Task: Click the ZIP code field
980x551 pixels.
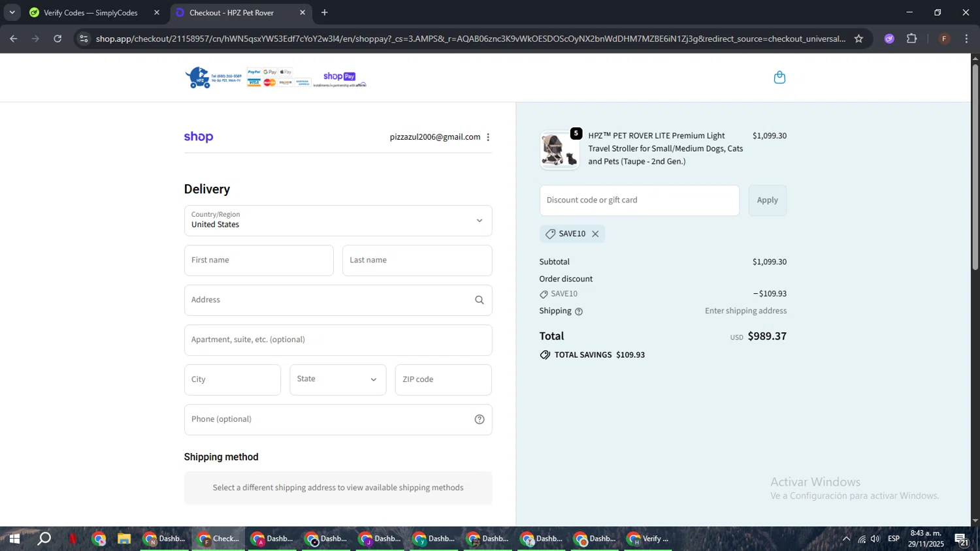Action: (x=443, y=380)
